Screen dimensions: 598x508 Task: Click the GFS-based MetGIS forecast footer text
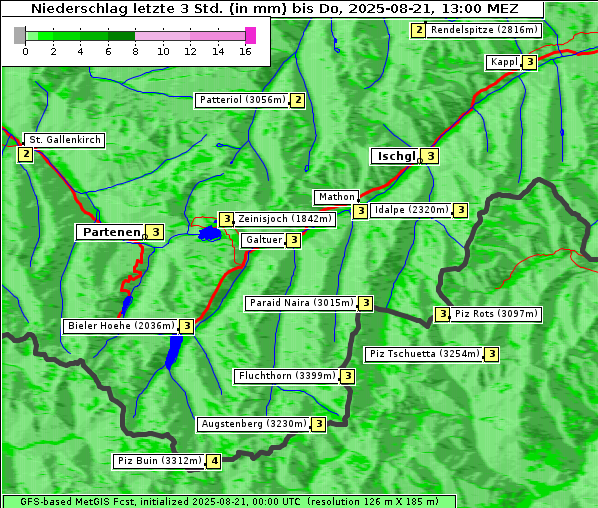point(229,502)
